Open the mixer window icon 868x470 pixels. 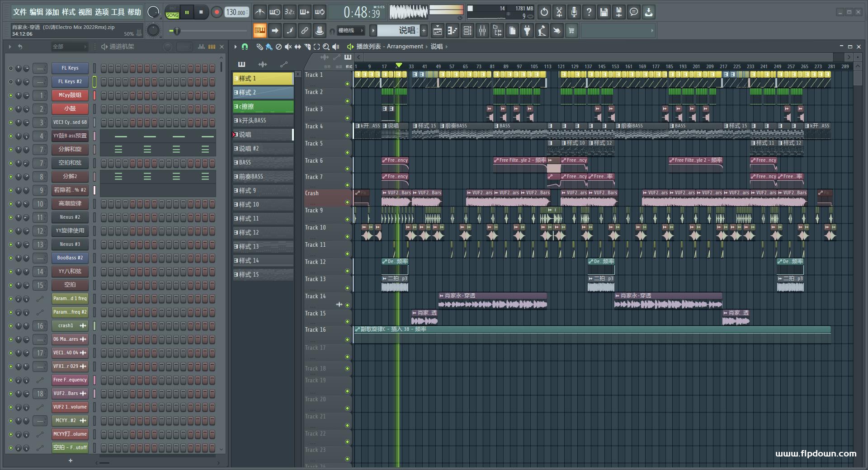coord(482,31)
